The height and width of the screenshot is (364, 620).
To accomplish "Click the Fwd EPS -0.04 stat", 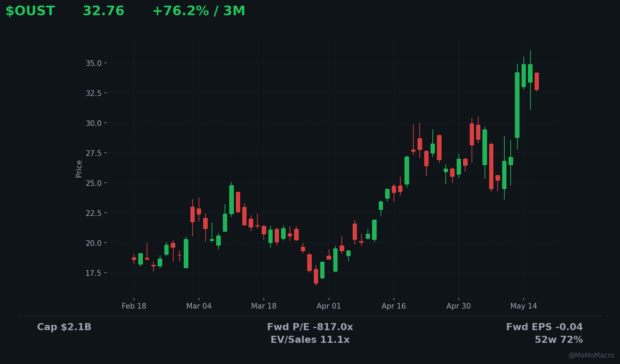I will tap(545, 327).
